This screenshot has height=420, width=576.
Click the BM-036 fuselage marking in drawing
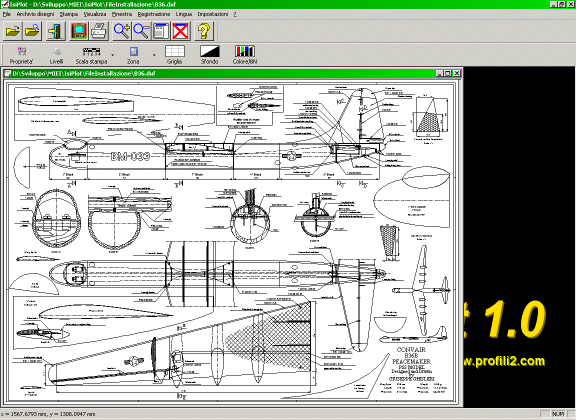pos(131,157)
